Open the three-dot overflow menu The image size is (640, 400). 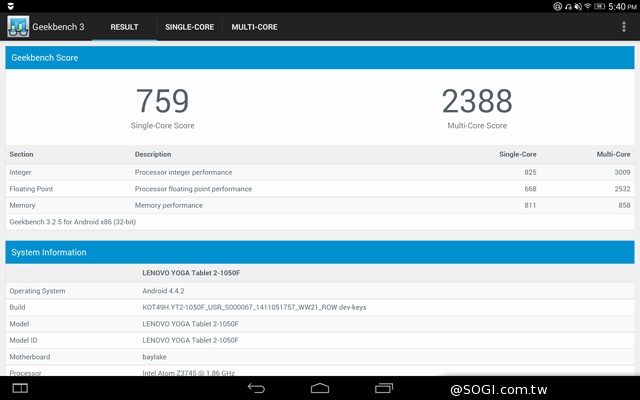click(x=624, y=27)
